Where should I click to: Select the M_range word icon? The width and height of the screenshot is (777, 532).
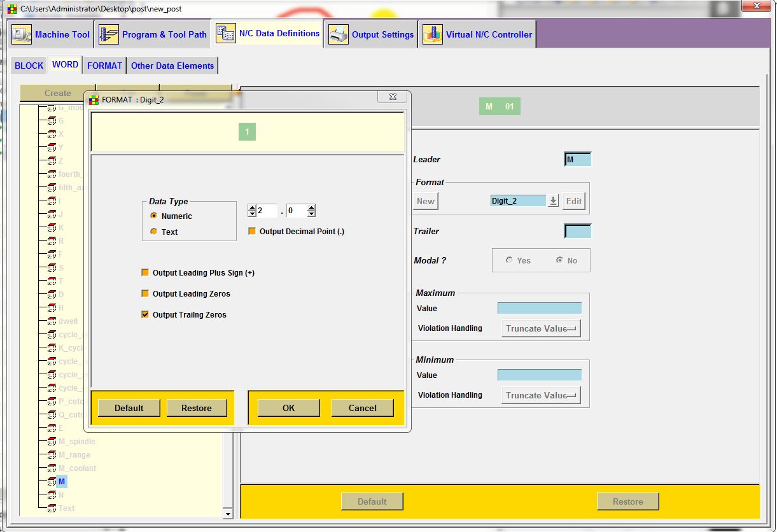(x=52, y=455)
